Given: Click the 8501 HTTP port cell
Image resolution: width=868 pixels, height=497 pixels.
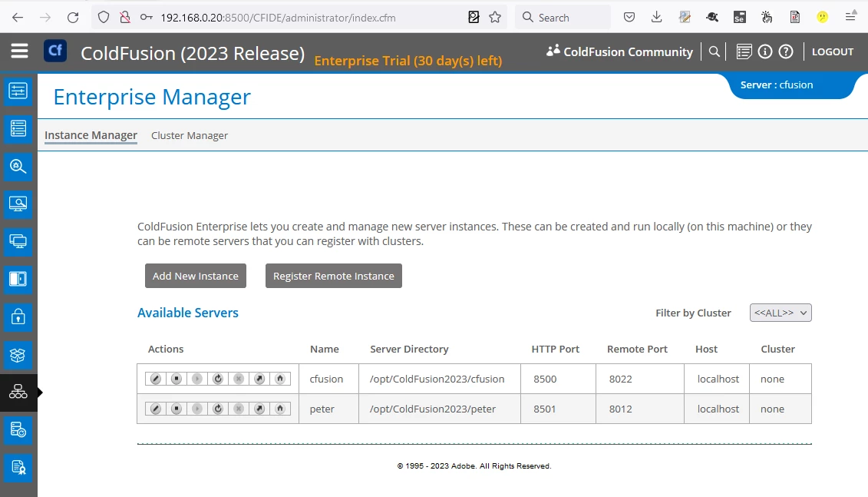Looking at the screenshot, I should (x=558, y=409).
